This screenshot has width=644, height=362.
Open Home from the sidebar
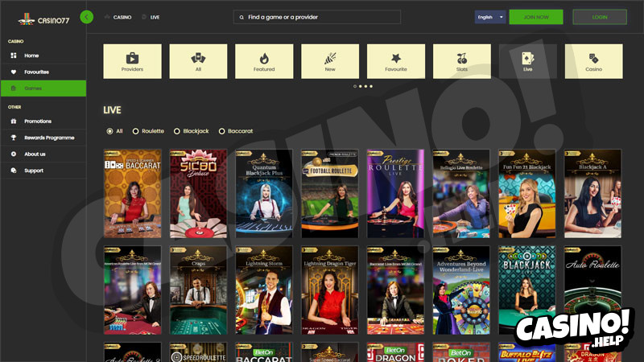(x=43, y=56)
